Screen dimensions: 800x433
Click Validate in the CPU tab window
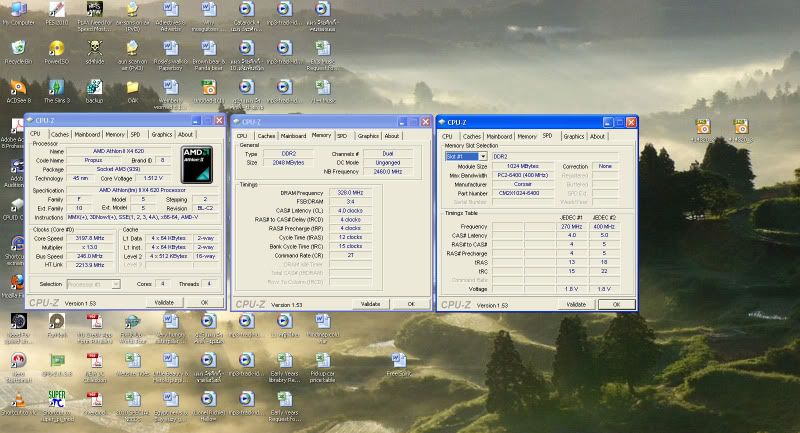pyautogui.click(x=163, y=301)
